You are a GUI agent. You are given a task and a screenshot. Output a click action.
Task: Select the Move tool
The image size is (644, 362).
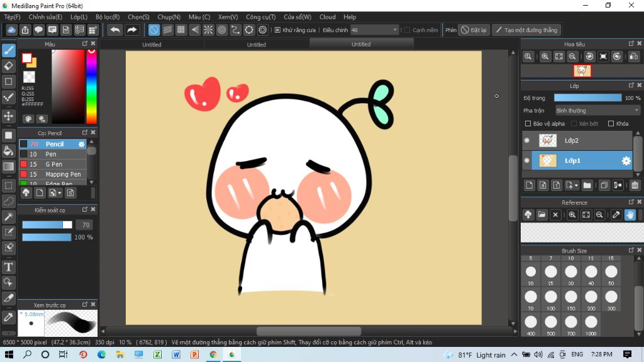9,116
